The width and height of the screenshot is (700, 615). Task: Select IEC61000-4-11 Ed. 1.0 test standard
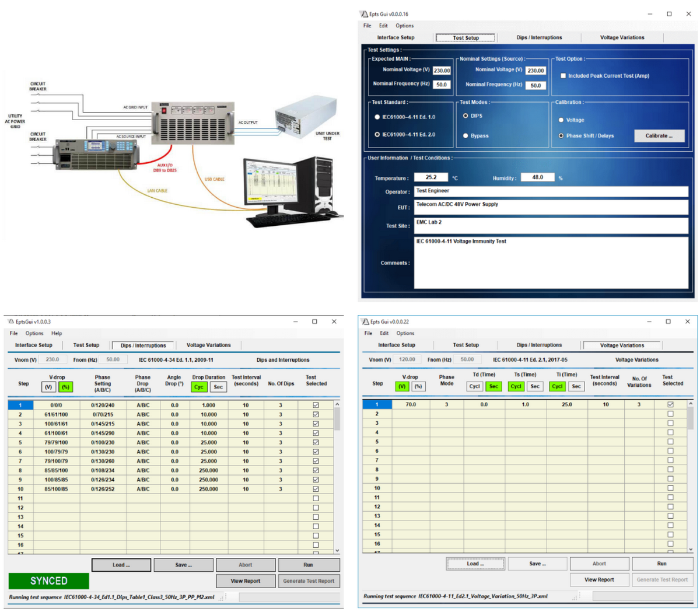377,117
